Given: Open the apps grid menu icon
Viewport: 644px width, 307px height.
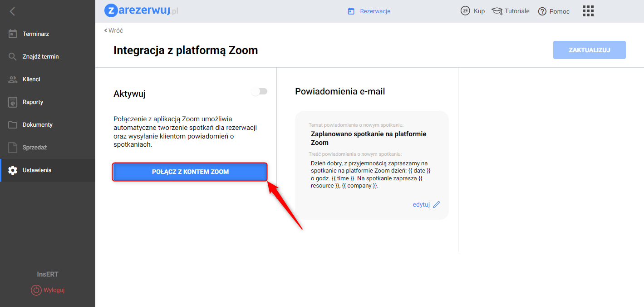Looking at the screenshot, I should click(588, 11).
